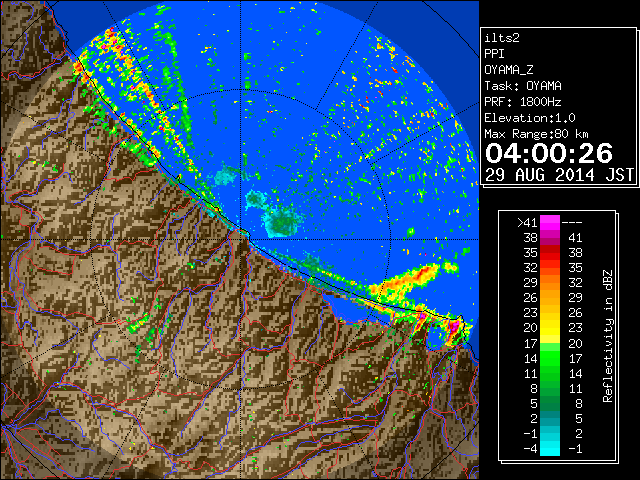Click the '>41' legend label
Image resolution: width=640 pixels, height=480 pixels.
[527, 223]
